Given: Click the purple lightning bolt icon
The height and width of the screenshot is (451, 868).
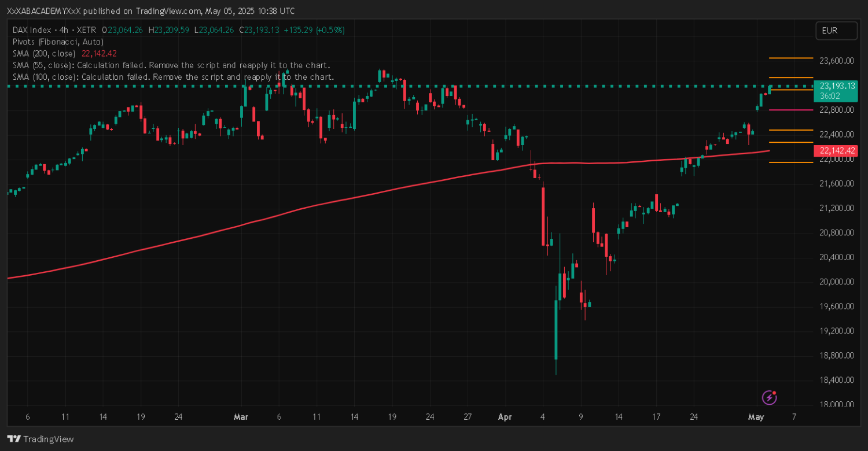Looking at the screenshot, I should (x=769, y=397).
